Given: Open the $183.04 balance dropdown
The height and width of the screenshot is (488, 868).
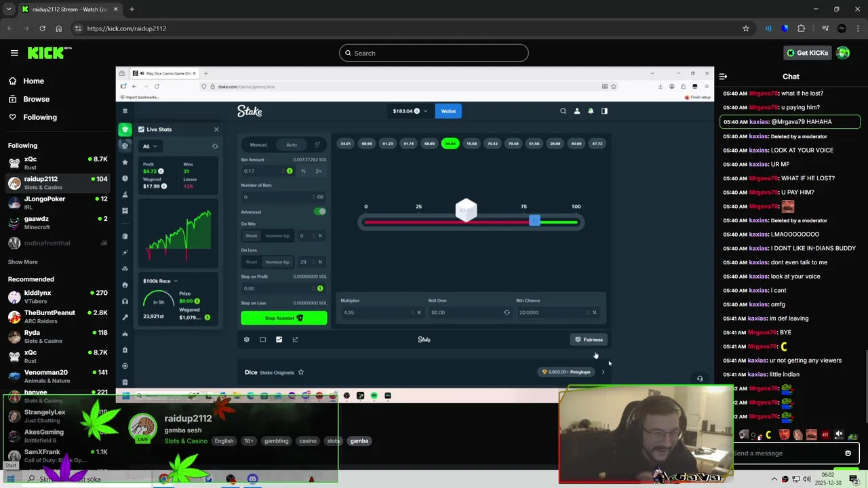Looking at the screenshot, I should click(410, 111).
